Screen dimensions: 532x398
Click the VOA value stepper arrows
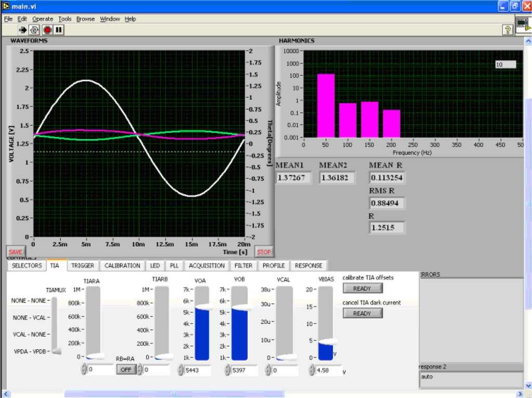click(x=181, y=369)
